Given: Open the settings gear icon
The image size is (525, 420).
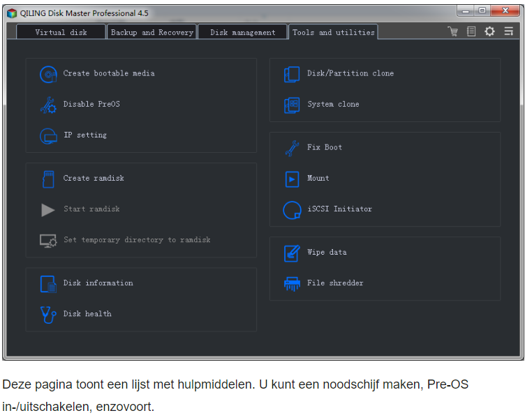Looking at the screenshot, I should pyautogui.click(x=489, y=31).
